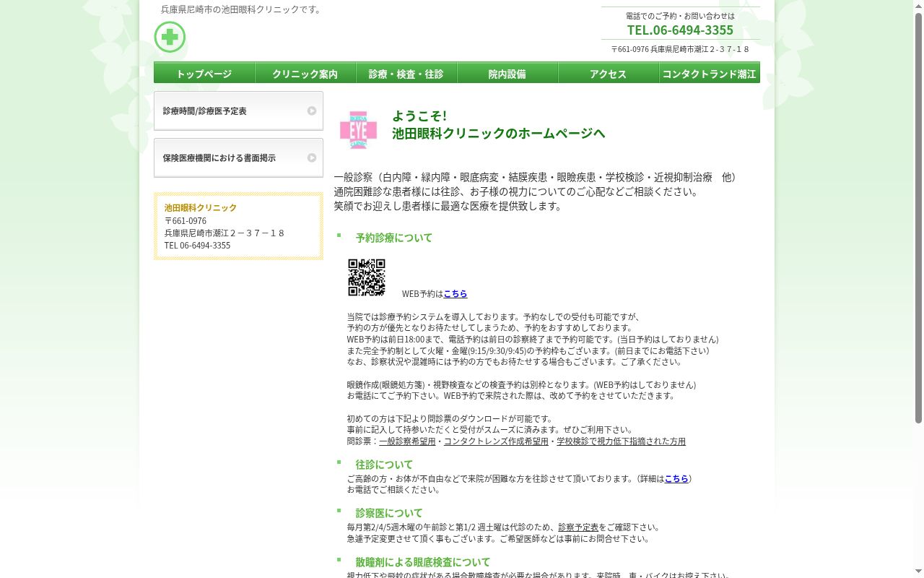Open the トップページ navigation tab
The width and height of the screenshot is (924, 578).
204,73
